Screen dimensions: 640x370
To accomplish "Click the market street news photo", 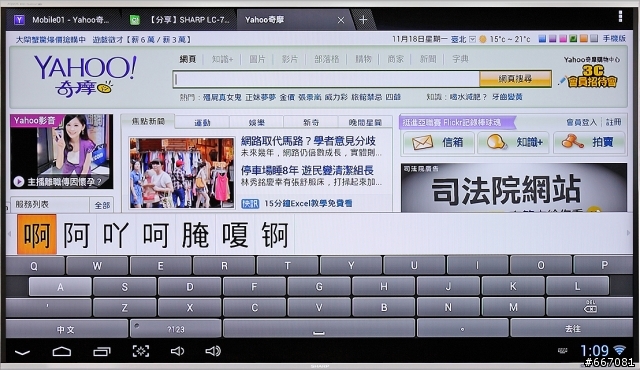I will click(x=182, y=173).
